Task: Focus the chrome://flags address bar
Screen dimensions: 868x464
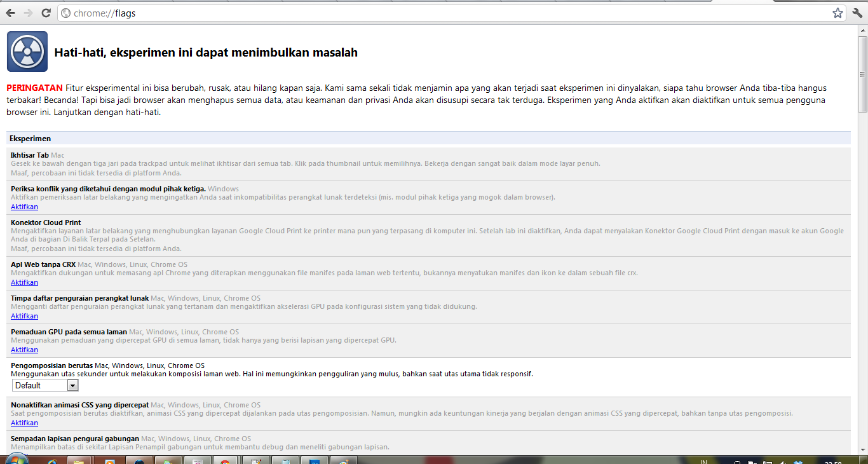Action: (452, 13)
